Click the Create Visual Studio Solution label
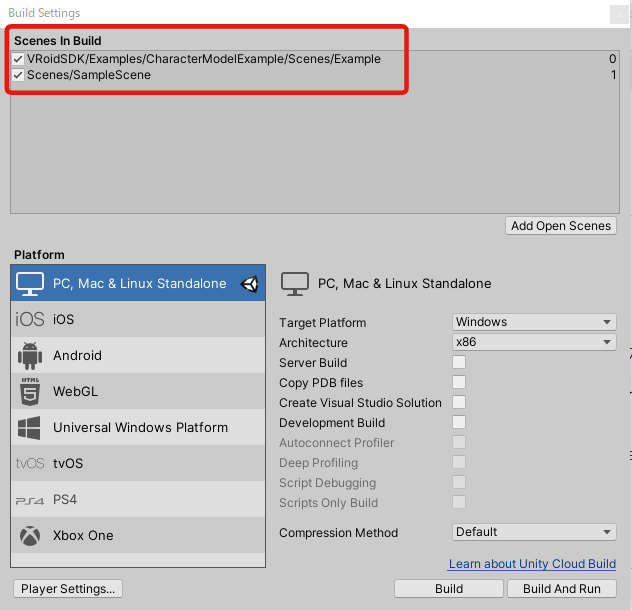632x610 pixels. click(360, 403)
